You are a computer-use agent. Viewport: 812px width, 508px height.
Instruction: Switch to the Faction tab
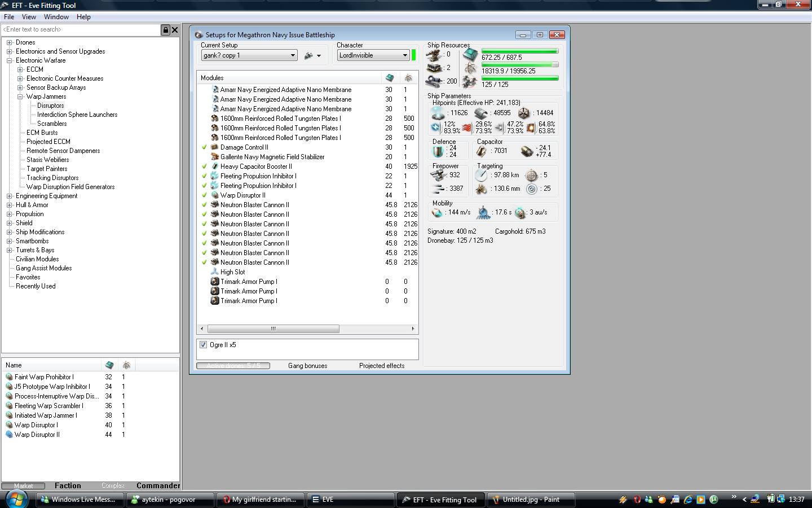[x=68, y=485]
